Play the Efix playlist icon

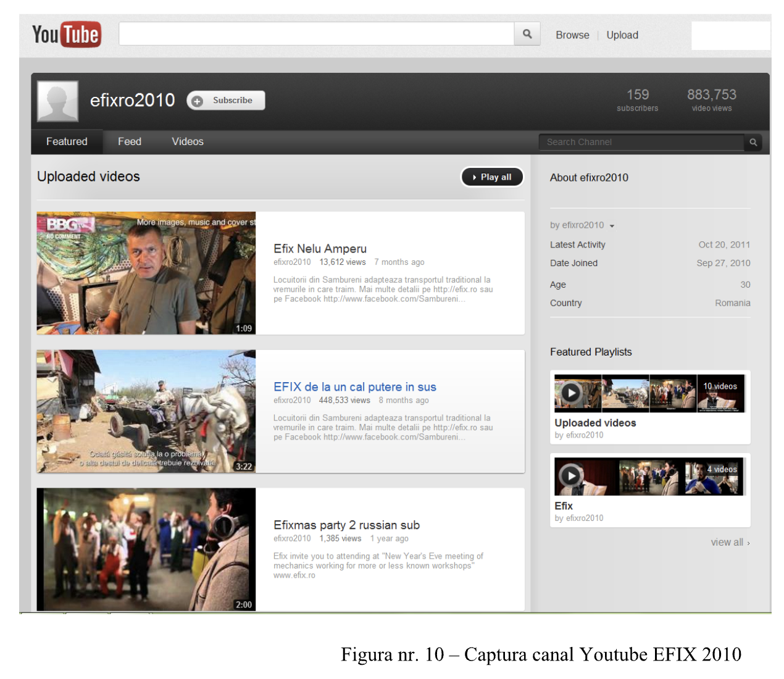pos(571,475)
